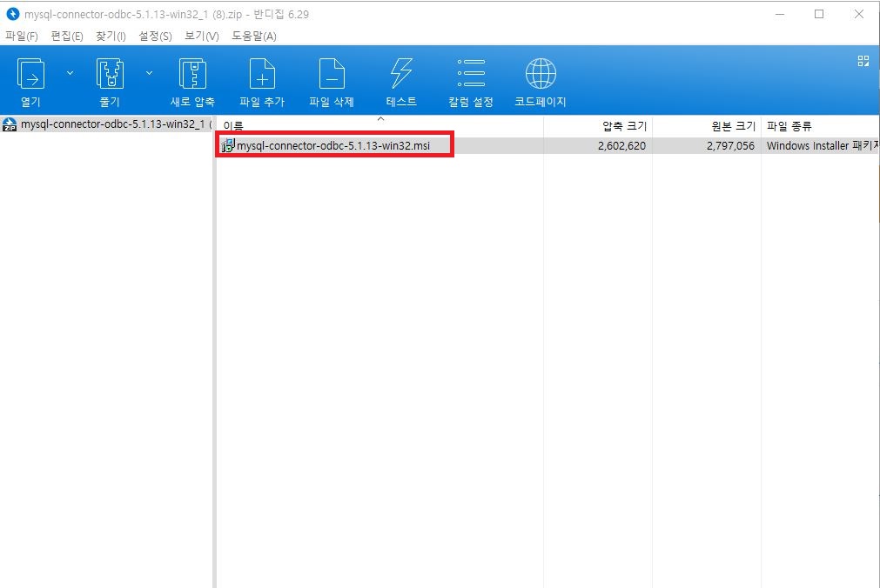The image size is (880, 588).
Task: Click the Windows Installer file type cell
Action: pyautogui.click(x=823, y=146)
